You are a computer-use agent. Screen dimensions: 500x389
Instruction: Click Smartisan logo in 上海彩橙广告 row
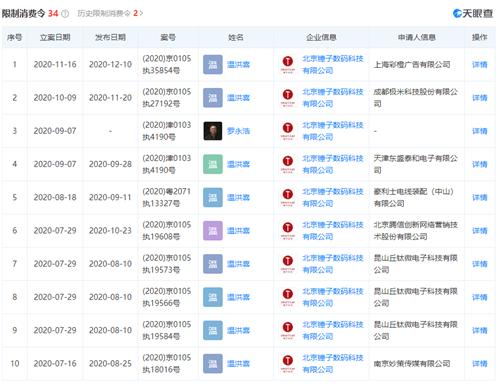tap(288, 64)
